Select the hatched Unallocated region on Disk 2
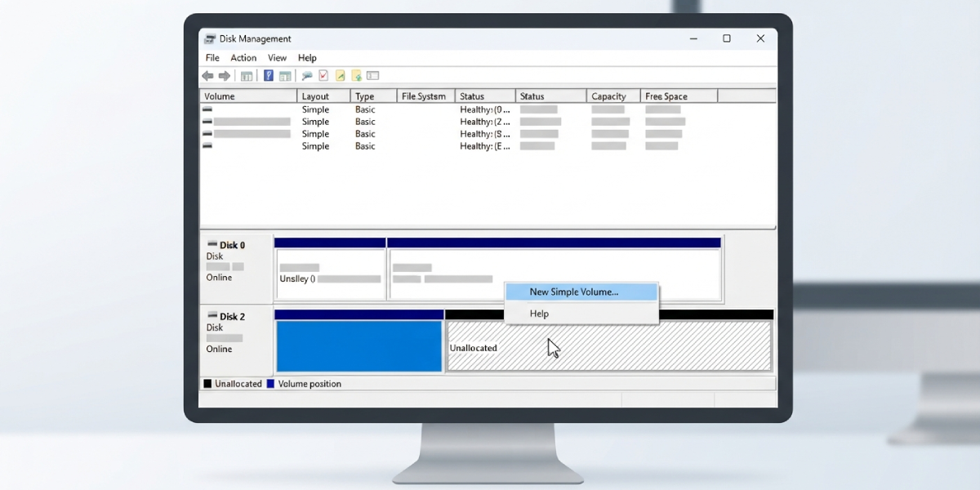Image resolution: width=980 pixels, height=490 pixels. (609, 346)
